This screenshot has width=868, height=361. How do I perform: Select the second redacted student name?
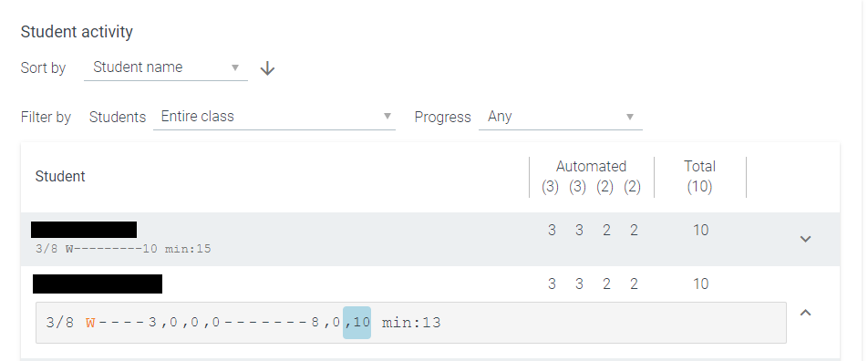point(98,284)
